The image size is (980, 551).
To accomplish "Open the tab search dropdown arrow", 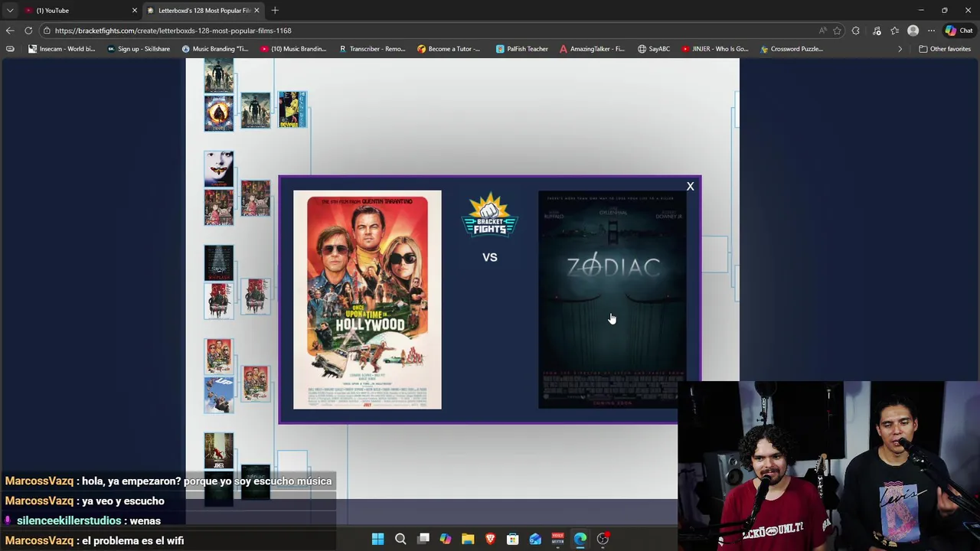I will pyautogui.click(x=10, y=10).
